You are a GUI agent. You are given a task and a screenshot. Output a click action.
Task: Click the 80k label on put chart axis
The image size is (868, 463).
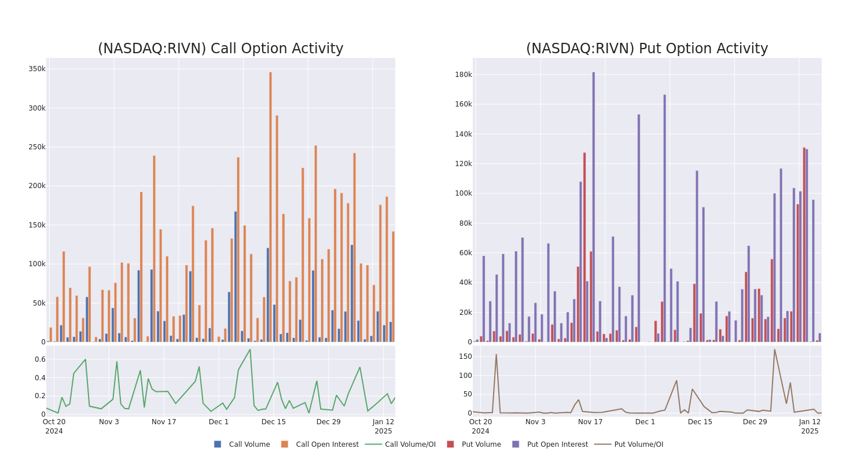click(465, 223)
